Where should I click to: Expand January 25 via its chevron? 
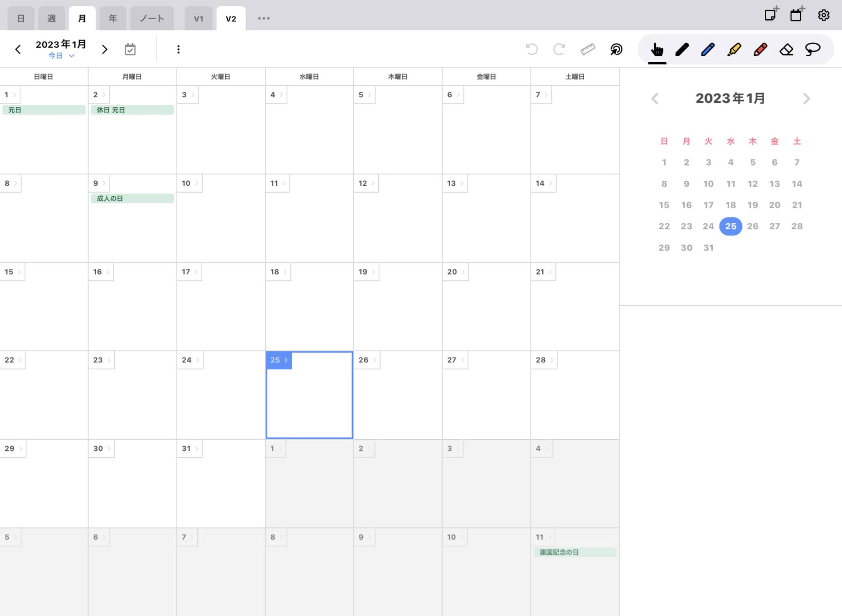(x=286, y=360)
